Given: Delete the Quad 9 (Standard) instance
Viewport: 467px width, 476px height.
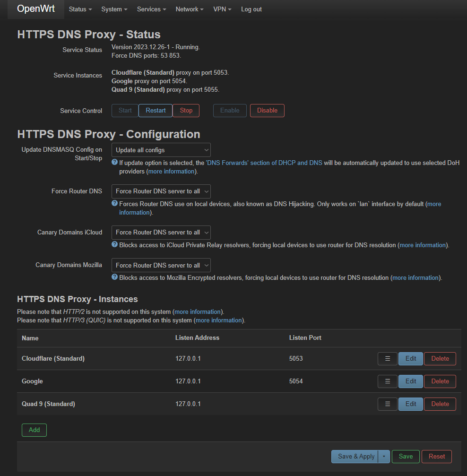Looking at the screenshot, I should [440, 404].
